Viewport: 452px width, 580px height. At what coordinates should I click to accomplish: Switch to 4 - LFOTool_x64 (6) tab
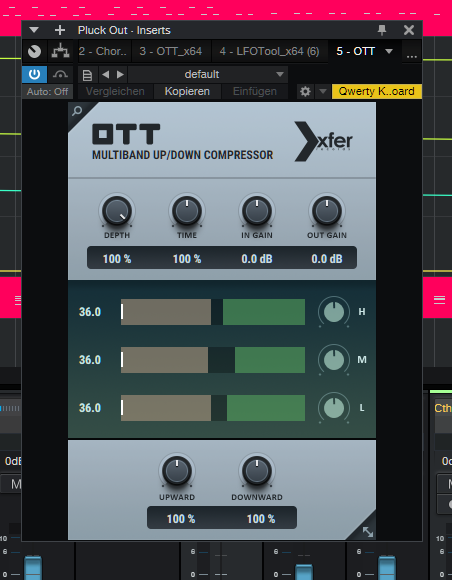(269, 51)
